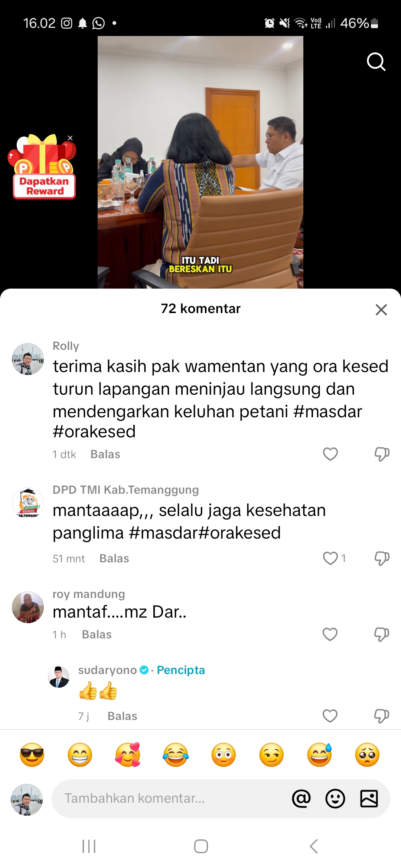The height and width of the screenshot is (868, 401).
Task: Dislike roy mandung's comment
Action: (x=382, y=635)
